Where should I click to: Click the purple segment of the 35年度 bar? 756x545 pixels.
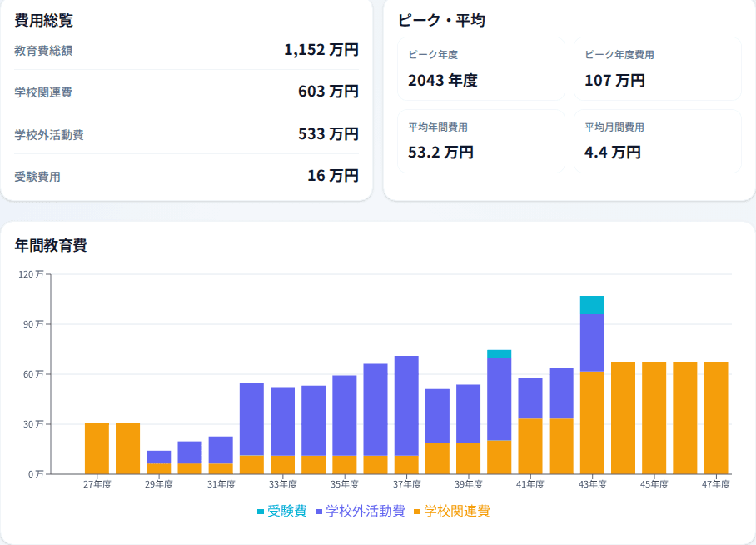click(x=345, y=415)
